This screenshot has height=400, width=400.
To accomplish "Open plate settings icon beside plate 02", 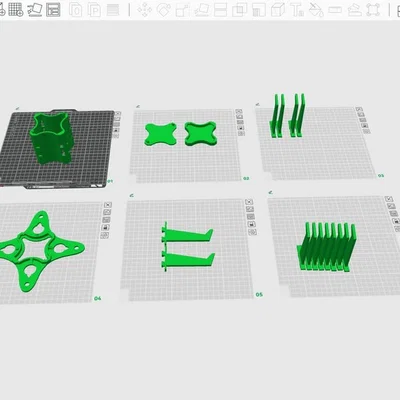I will (x=242, y=133).
